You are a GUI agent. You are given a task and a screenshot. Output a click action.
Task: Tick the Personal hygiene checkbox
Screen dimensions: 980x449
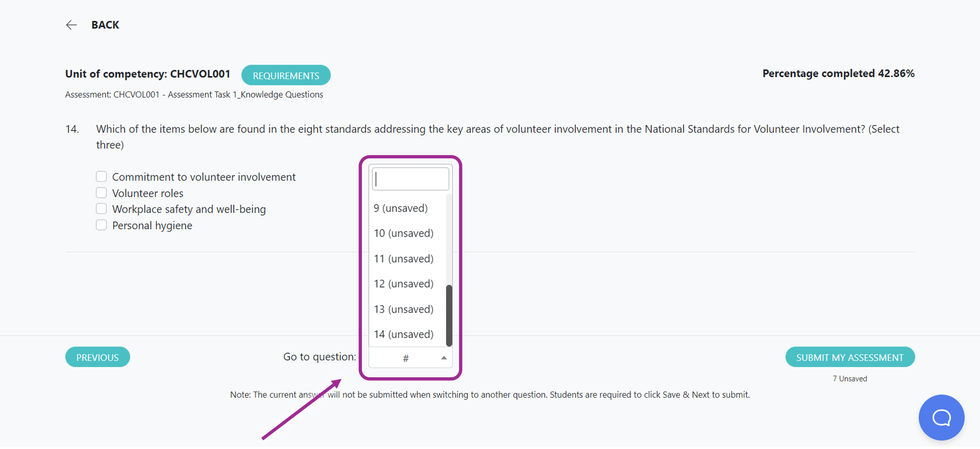pos(101,225)
